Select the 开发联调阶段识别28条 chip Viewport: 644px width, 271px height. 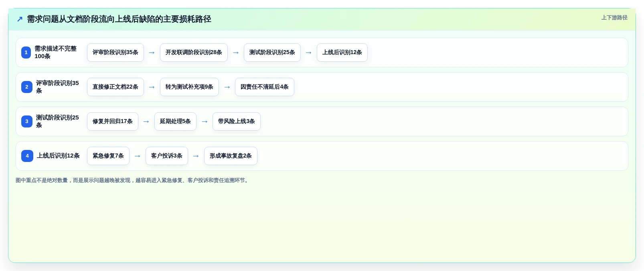pyautogui.click(x=194, y=53)
